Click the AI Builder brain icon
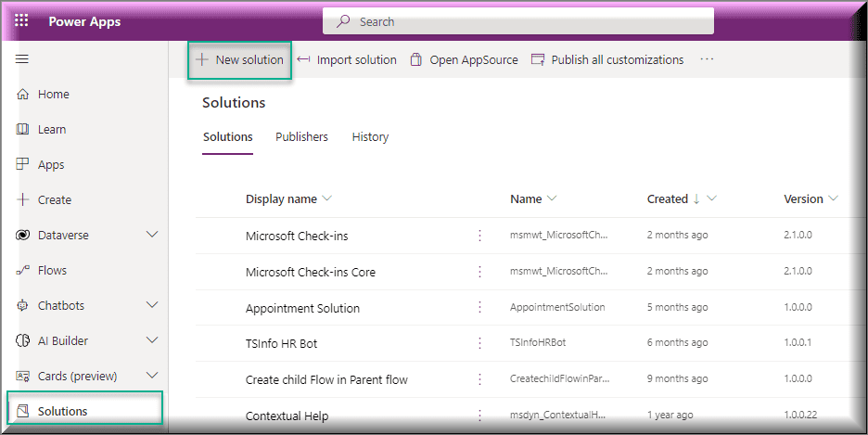Viewport: 868px width, 435px height. click(x=22, y=341)
